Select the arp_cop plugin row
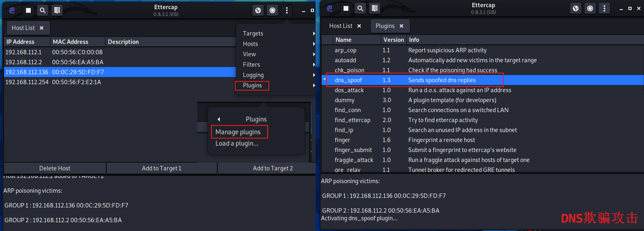 pos(483,50)
